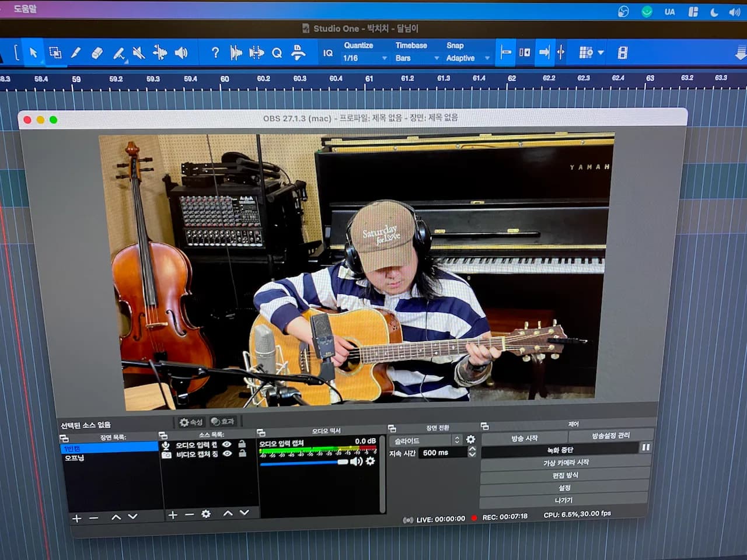Click the Stop Recording button
Image resolution: width=747 pixels, height=560 pixels.
[559, 450]
